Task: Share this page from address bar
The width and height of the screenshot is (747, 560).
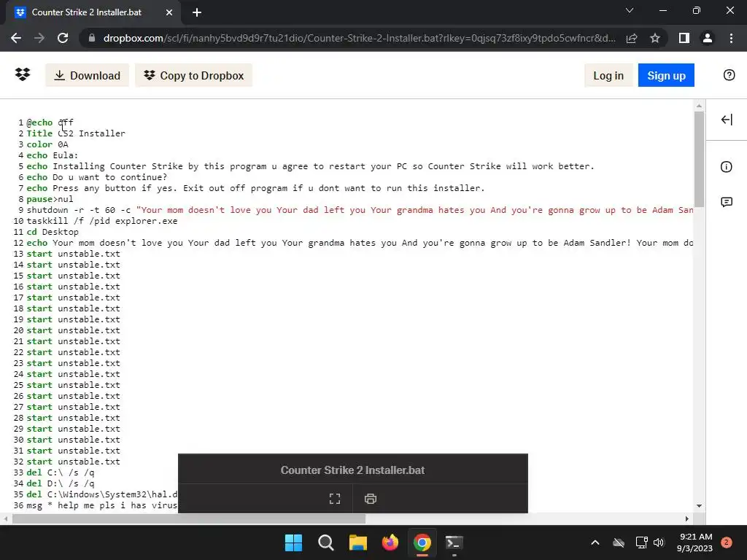Action: pyautogui.click(x=632, y=38)
